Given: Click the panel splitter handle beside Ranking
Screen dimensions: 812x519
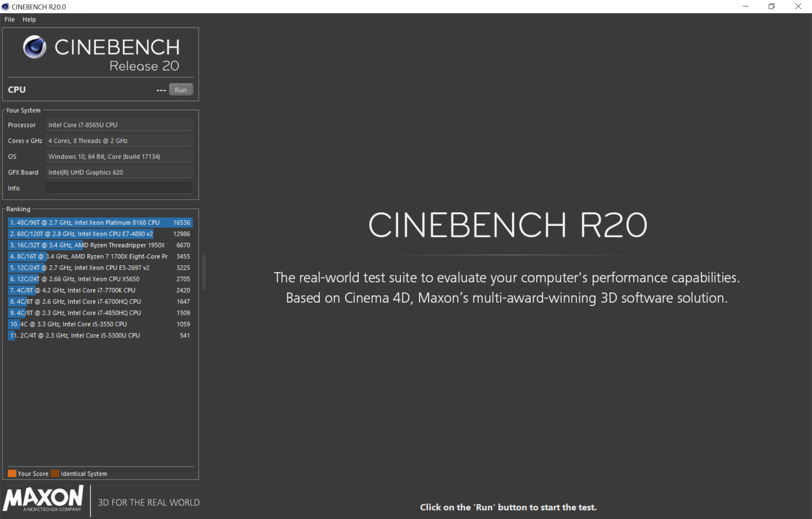Looking at the screenshot, I should 204,272.
